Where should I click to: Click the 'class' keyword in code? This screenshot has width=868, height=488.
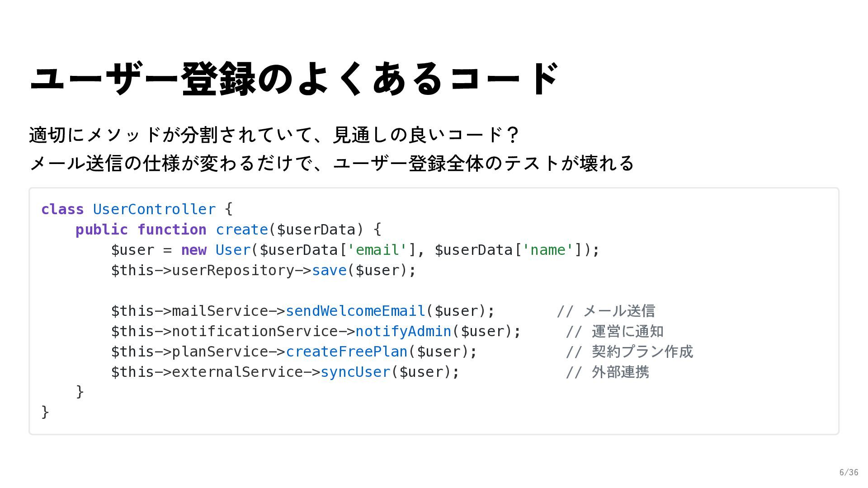click(62, 209)
